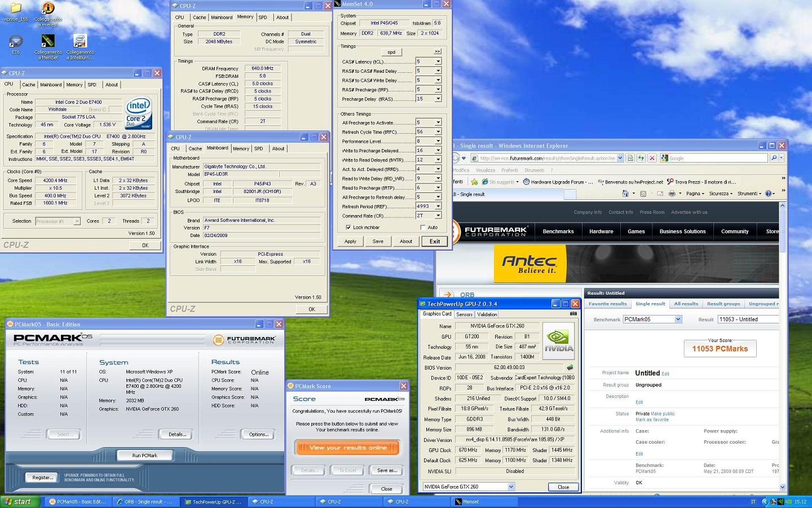Click GPU-Z screenshot camera icon

[x=573, y=314]
